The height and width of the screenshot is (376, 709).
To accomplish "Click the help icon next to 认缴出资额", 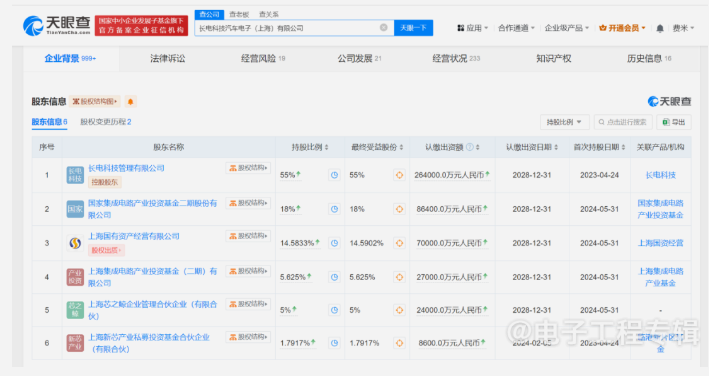I will pyautogui.click(x=470, y=147).
